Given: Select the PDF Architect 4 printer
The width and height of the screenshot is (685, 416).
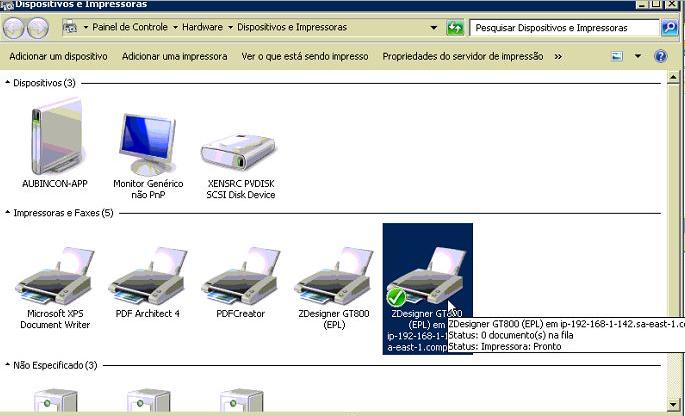Looking at the screenshot, I should [148, 282].
